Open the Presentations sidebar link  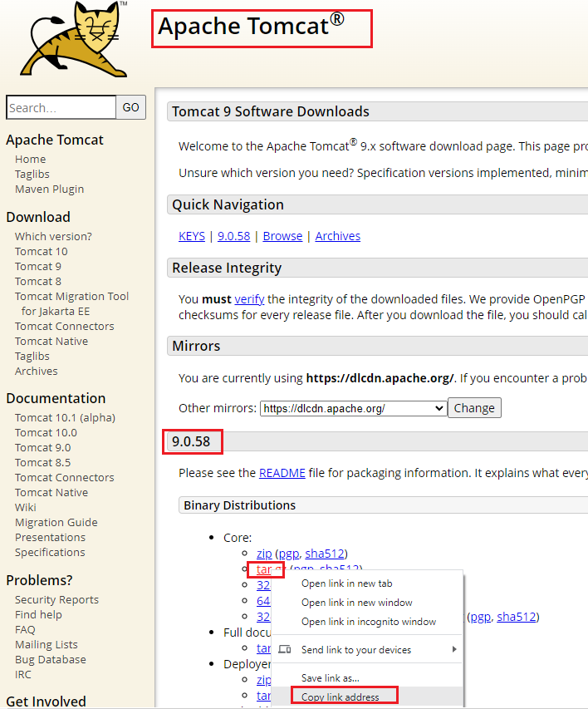pos(50,537)
